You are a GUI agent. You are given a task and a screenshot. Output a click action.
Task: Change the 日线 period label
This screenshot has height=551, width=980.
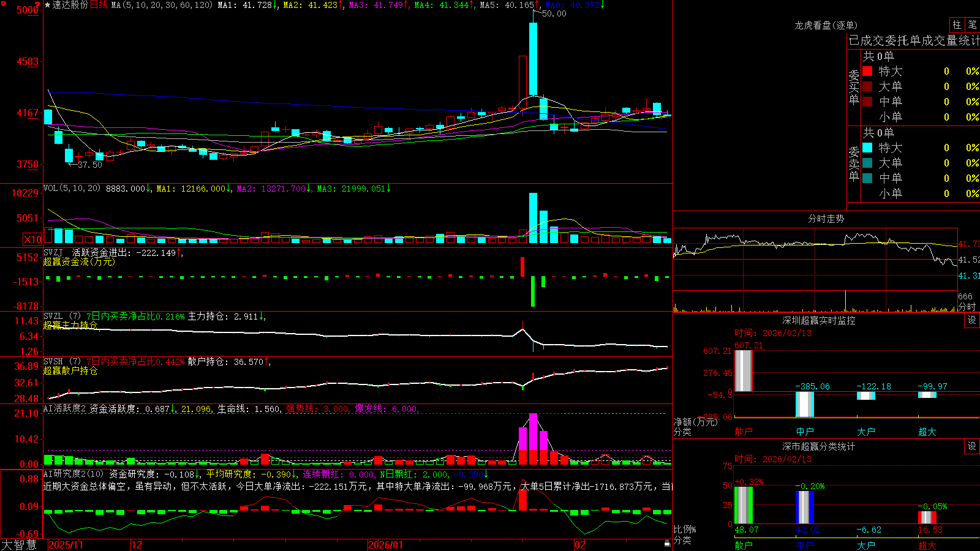tap(99, 5)
